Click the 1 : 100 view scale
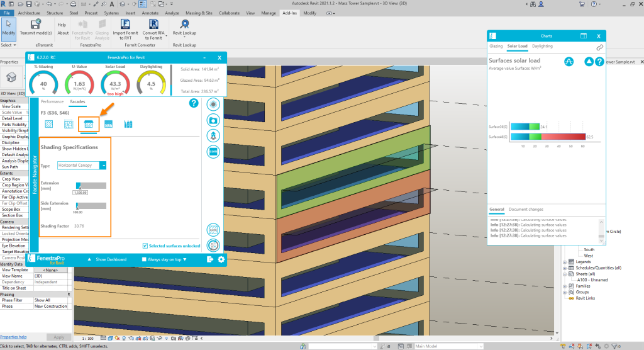Screen dimensions: 644x350 (88, 339)
